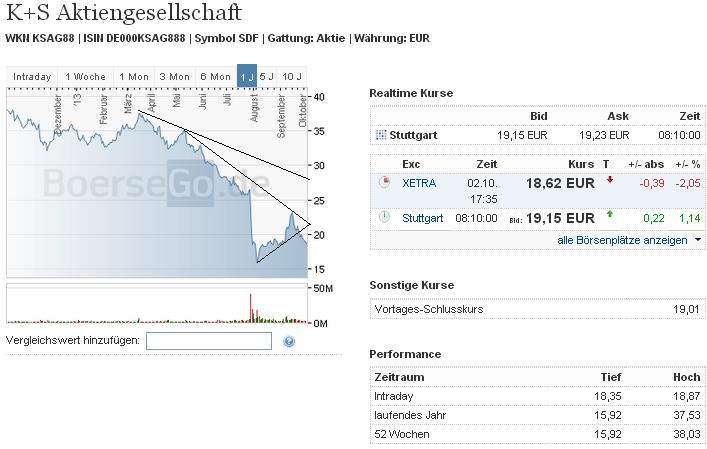Click 'alle Börsenplätze anzeigen' link
707x449 pixels.
622,240
